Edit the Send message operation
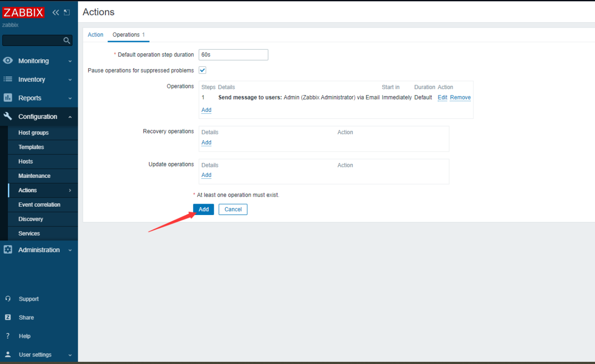This screenshot has width=595, height=364. 442,97
